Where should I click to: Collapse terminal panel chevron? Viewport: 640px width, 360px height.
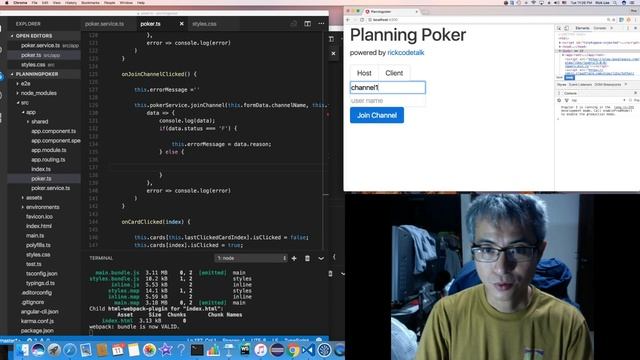coord(321,258)
